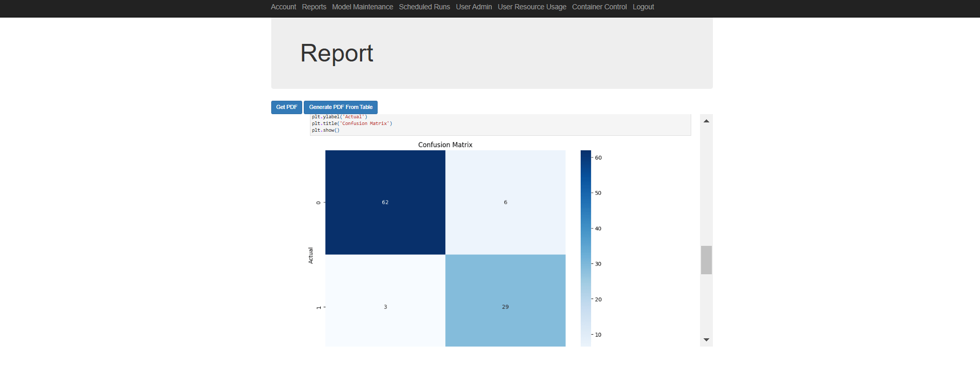The width and height of the screenshot is (980, 376).
Task: Click the Logout link
Action: click(x=643, y=7)
